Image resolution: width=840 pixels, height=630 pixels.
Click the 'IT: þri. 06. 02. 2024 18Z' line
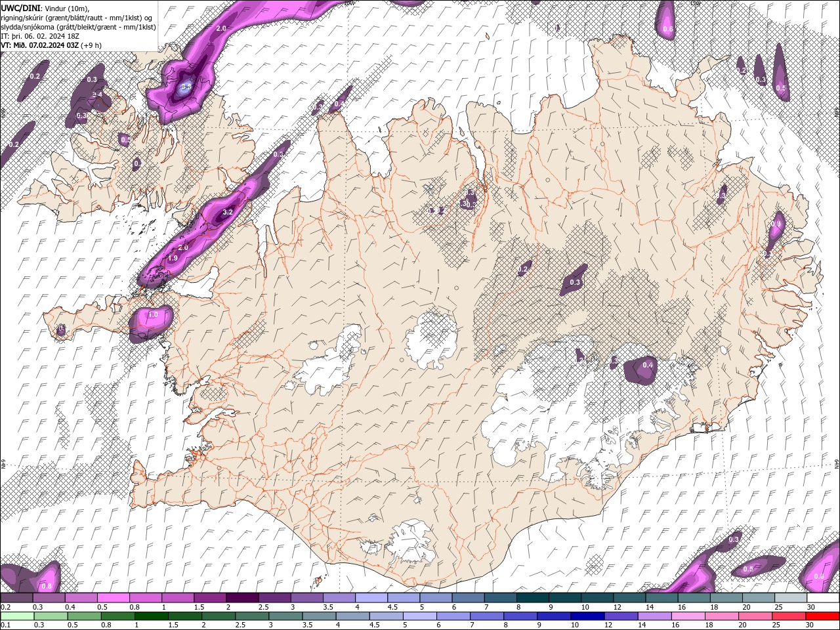tap(39, 36)
